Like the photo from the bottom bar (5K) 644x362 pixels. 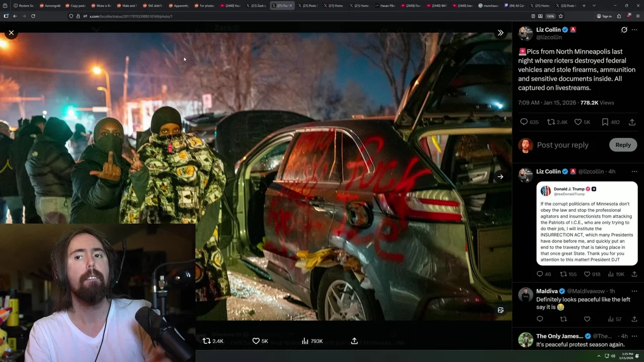click(x=260, y=341)
